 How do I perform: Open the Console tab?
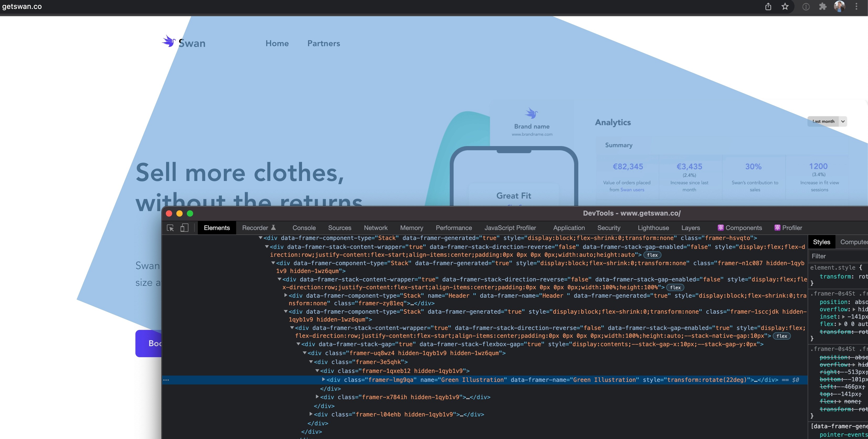coord(304,228)
